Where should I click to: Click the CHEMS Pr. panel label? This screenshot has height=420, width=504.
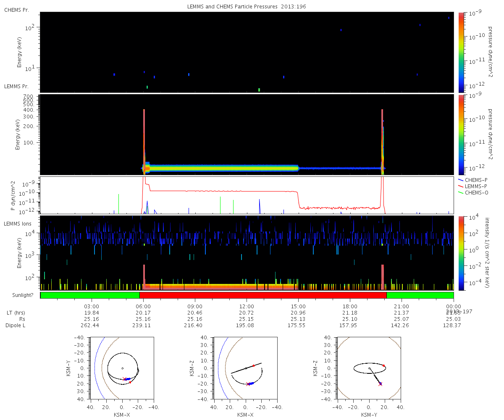(x=16, y=10)
